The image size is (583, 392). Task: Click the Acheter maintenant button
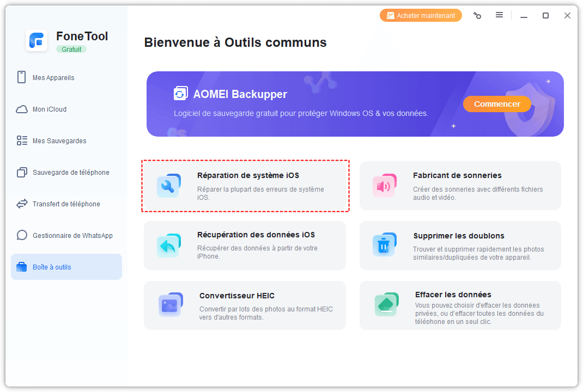[421, 16]
